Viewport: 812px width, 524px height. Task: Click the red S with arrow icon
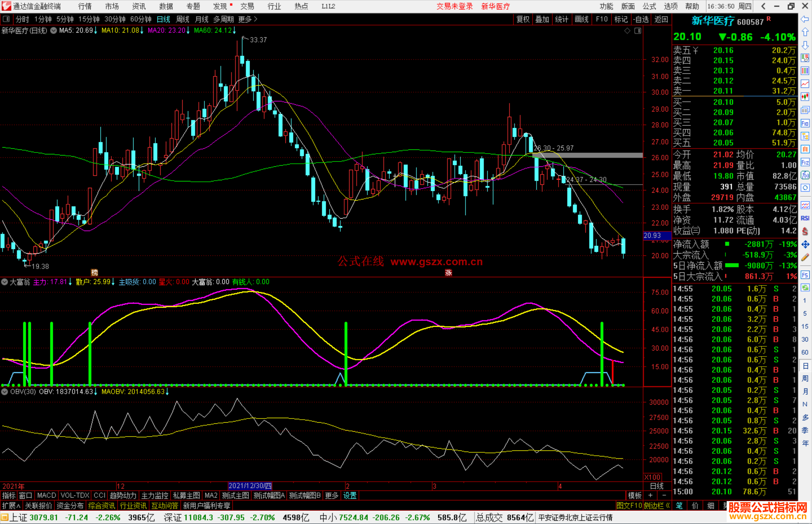coord(805,231)
